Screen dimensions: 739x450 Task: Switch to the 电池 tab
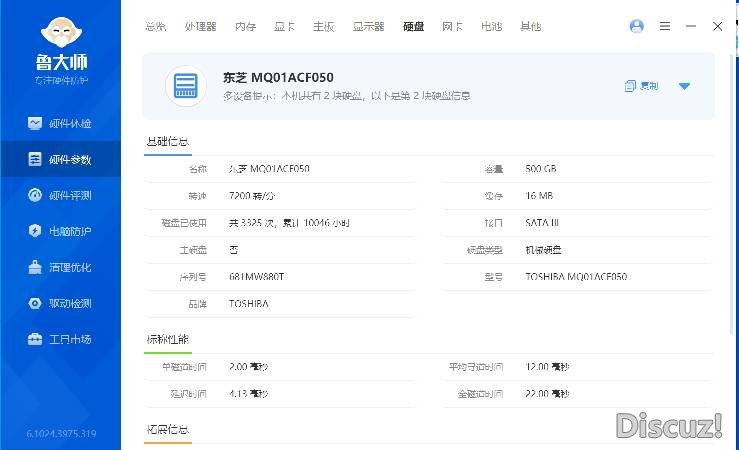point(492,26)
